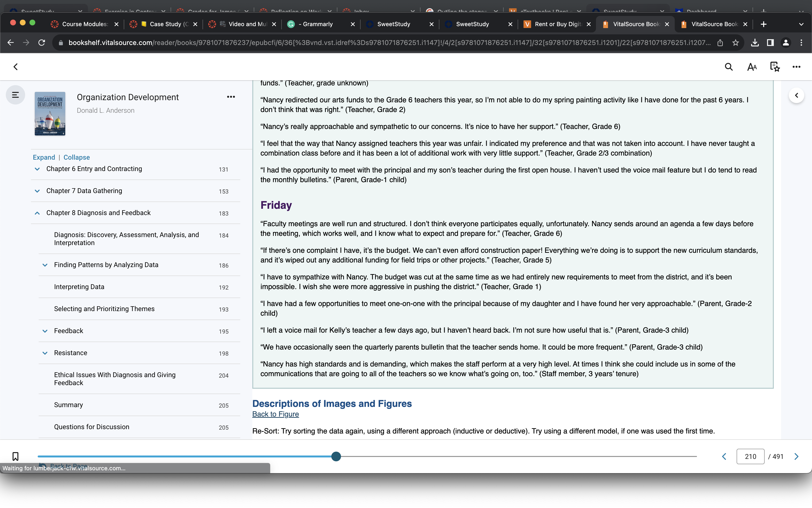Toggle the table of contents panel
Viewport: 812px width, 508px height.
pyautogui.click(x=15, y=95)
